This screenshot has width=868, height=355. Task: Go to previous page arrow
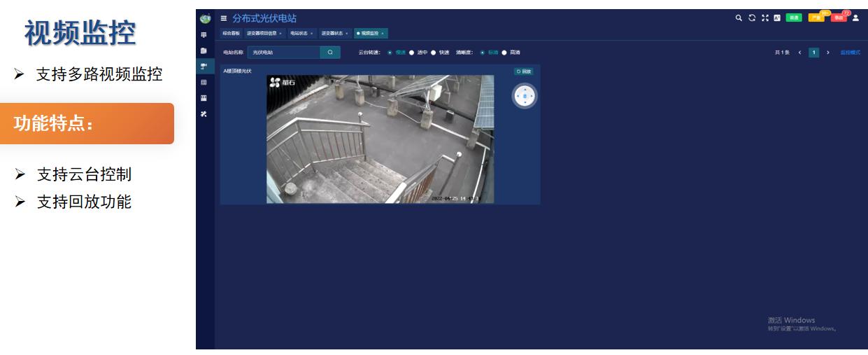click(800, 53)
